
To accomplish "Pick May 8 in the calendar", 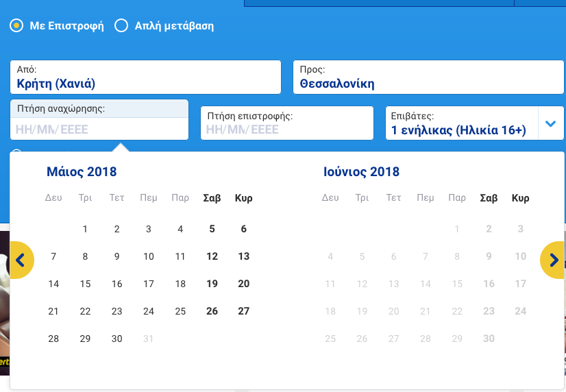I will click(85, 256).
